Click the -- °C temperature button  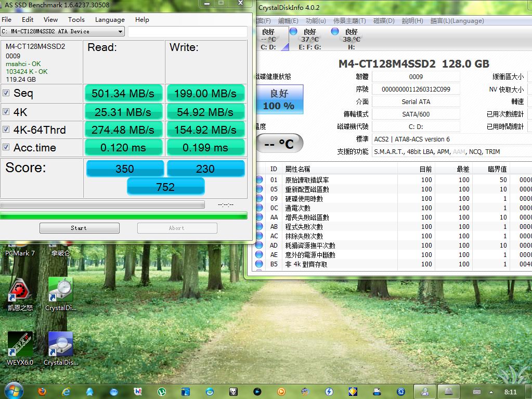tap(279, 144)
